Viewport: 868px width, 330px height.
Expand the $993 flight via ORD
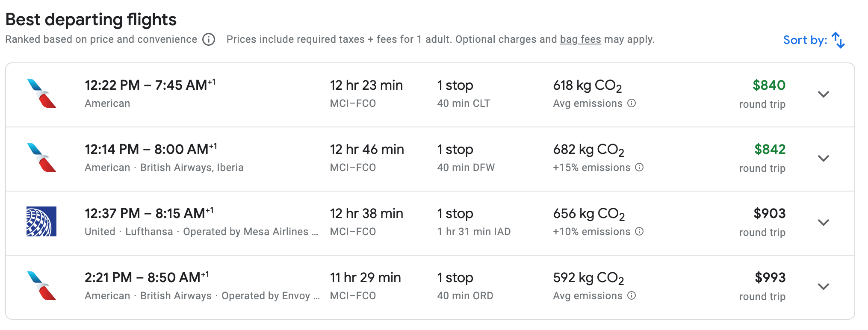[824, 286]
